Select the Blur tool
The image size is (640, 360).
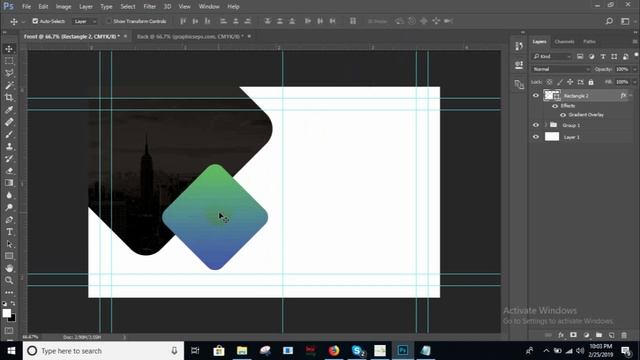click(9, 195)
